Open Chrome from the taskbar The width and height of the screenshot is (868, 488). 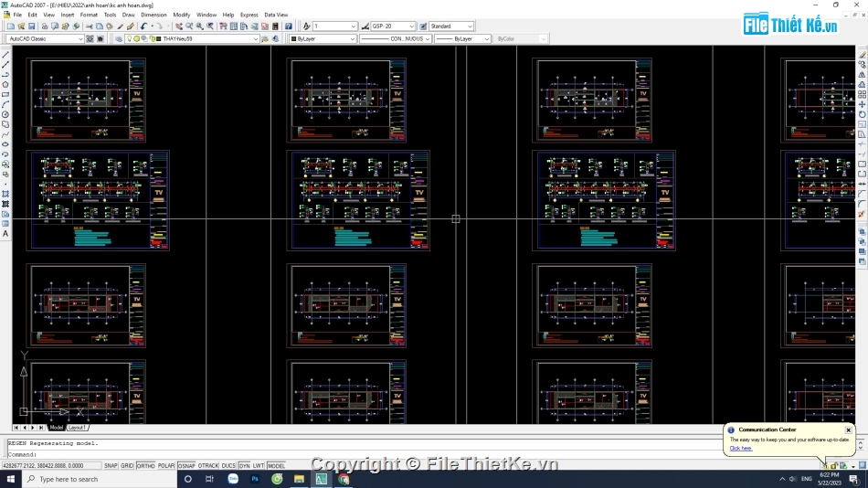tap(344, 479)
